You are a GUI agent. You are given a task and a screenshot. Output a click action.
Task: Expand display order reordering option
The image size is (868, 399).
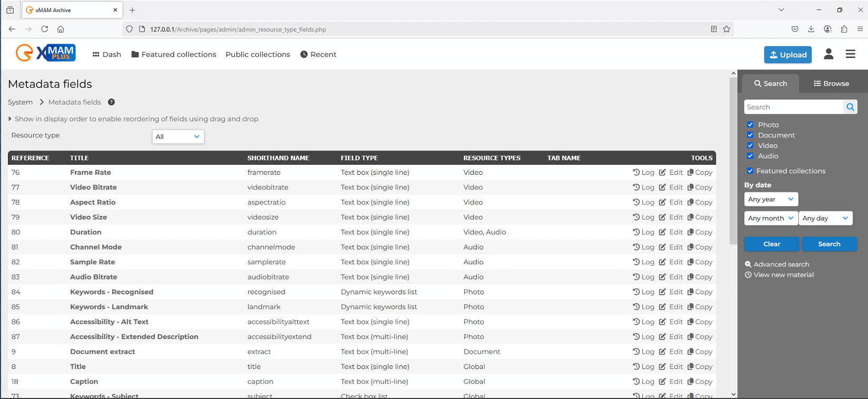pos(134,119)
